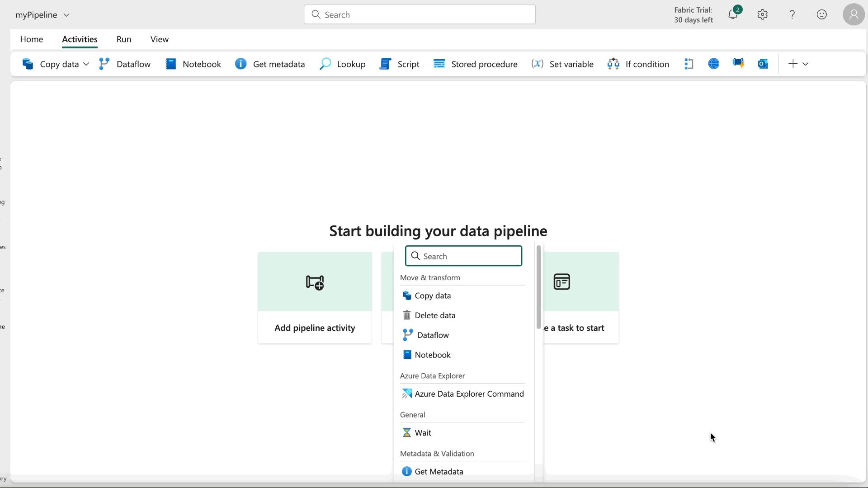Click the Office 365 Outlook activity icon
The height and width of the screenshot is (488, 868).
[763, 64]
